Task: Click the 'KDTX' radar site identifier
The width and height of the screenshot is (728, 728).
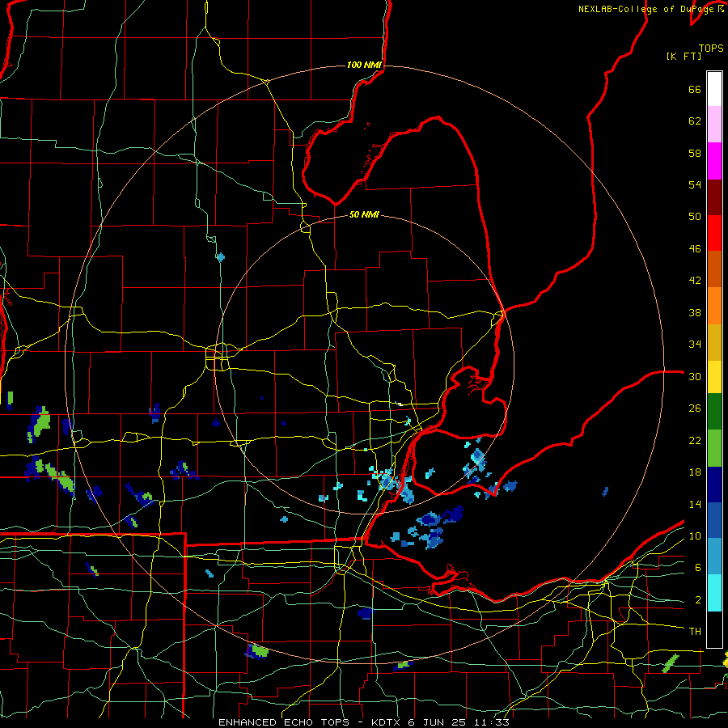Action: [387, 722]
